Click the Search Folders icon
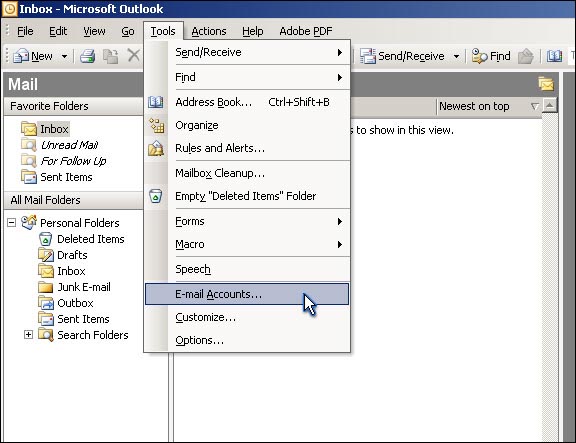This screenshot has height=443, width=576. click(x=46, y=335)
